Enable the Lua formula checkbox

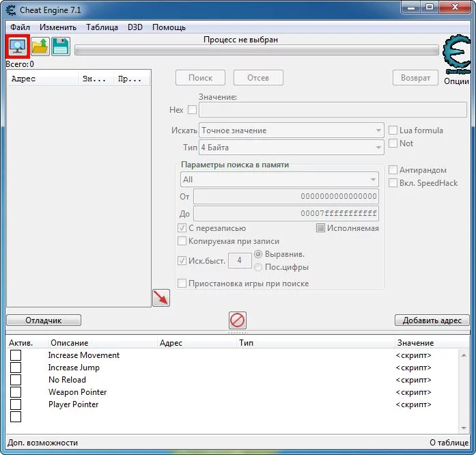(393, 130)
